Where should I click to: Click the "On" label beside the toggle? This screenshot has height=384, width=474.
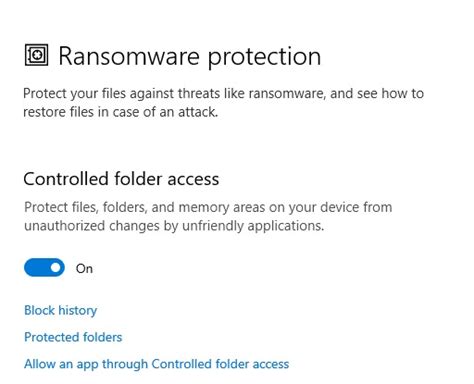point(84,268)
